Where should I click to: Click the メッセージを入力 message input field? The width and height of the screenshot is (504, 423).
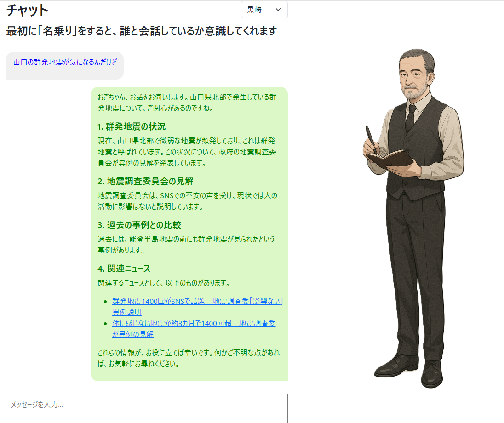click(147, 409)
